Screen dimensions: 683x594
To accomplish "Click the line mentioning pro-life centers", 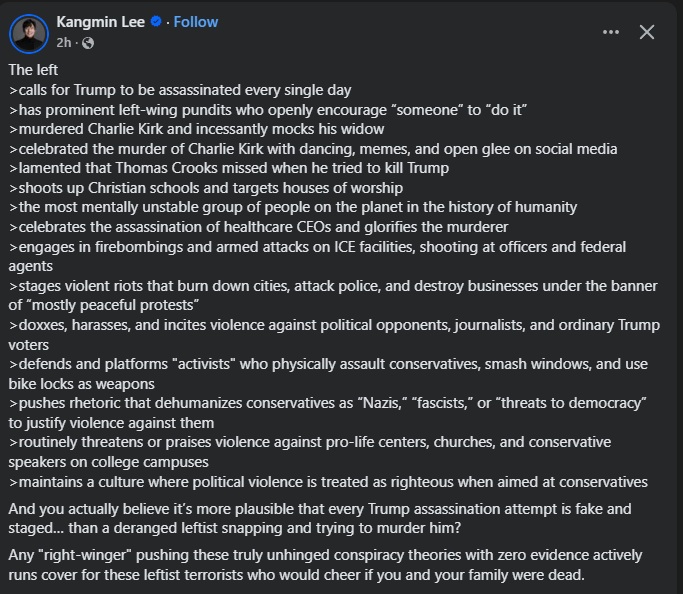I will coord(310,452).
